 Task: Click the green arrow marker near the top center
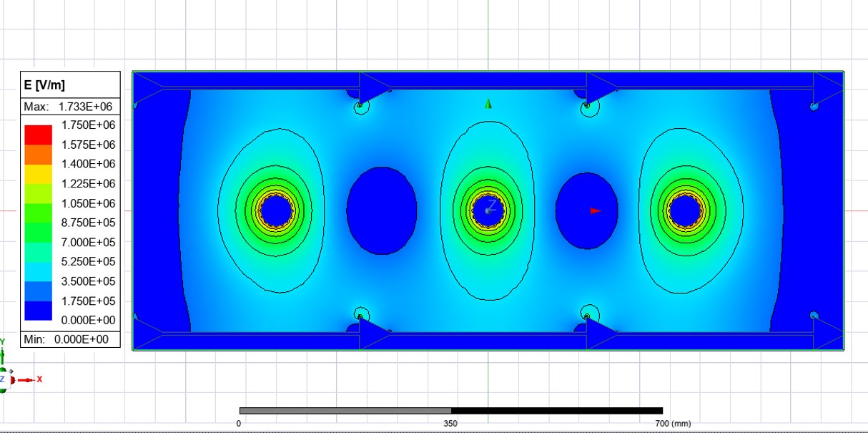pos(488,104)
